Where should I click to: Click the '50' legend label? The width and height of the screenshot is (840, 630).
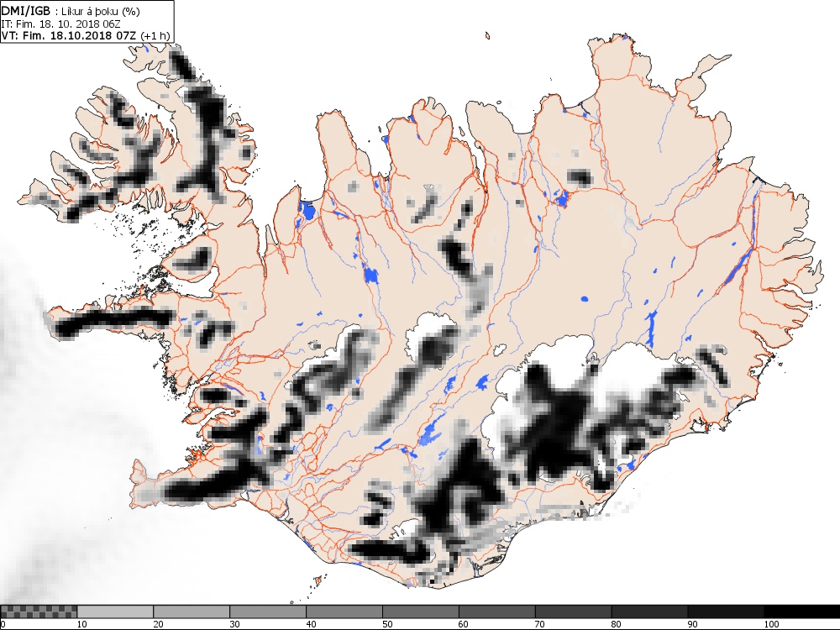coord(387,624)
